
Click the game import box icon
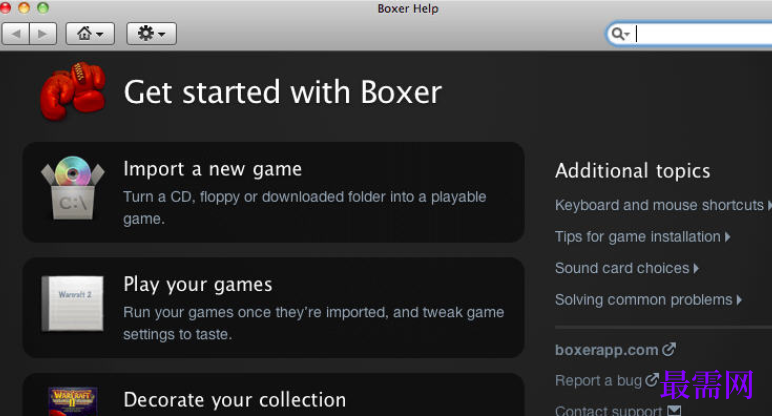(x=73, y=188)
